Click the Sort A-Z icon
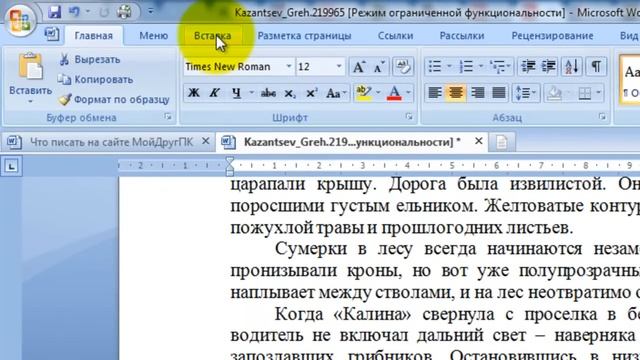This screenshot has height=360, width=640. [572, 67]
